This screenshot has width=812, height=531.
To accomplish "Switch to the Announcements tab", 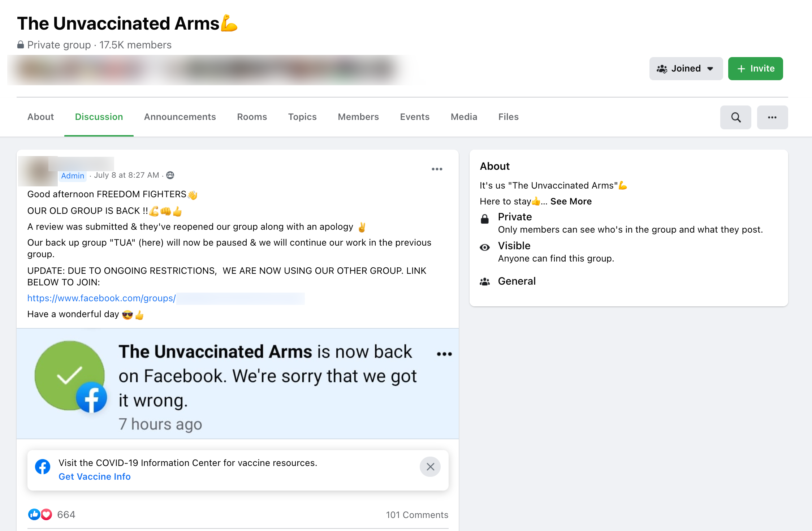I will [180, 117].
